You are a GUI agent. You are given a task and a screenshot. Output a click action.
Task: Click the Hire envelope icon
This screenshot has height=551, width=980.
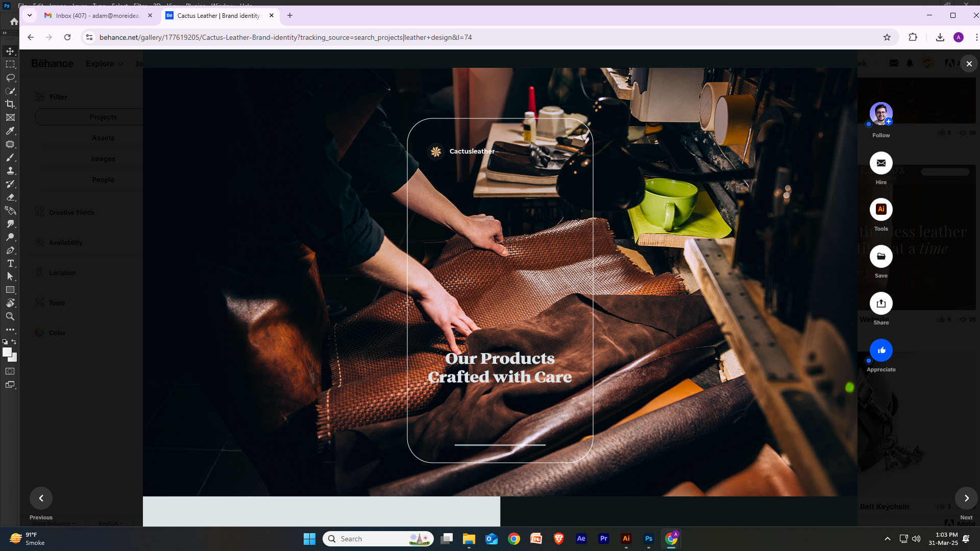point(881,163)
